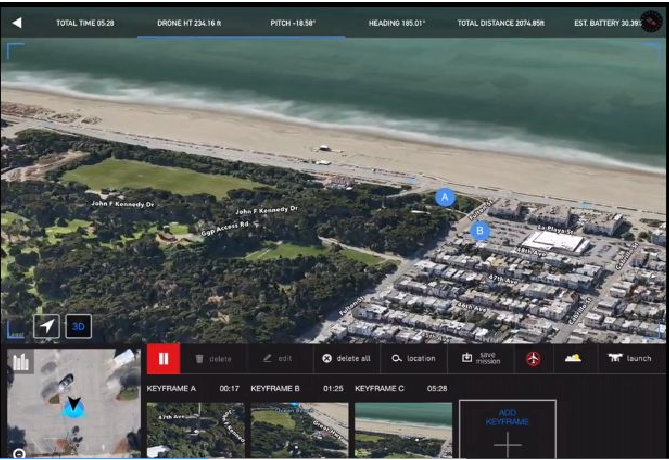Viewport: 669px width, 460px height.
Task: Remove all keyframes with delete all
Action: pyautogui.click(x=346, y=358)
